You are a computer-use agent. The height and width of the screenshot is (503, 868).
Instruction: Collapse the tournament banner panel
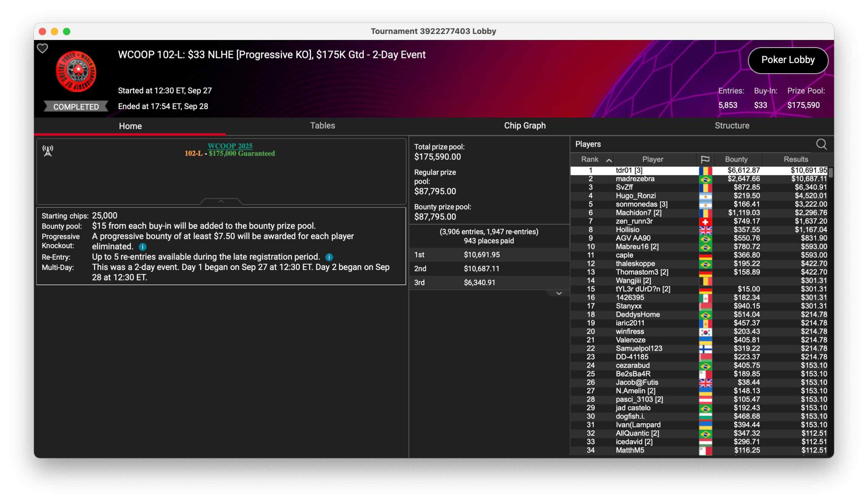coord(221,201)
